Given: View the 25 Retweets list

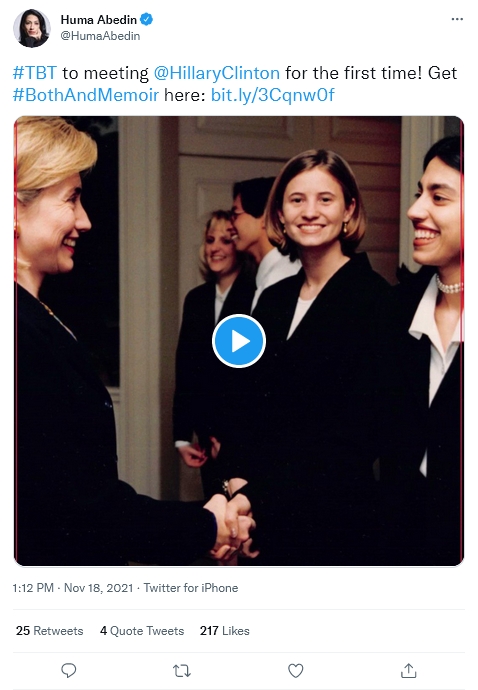Looking at the screenshot, I should 49,631.
